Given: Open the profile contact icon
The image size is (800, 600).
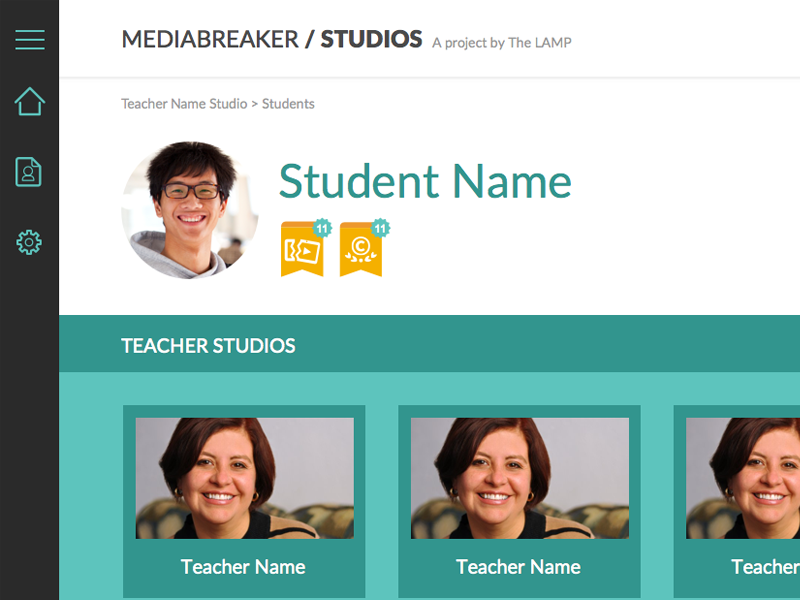Looking at the screenshot, I should 28,172.
